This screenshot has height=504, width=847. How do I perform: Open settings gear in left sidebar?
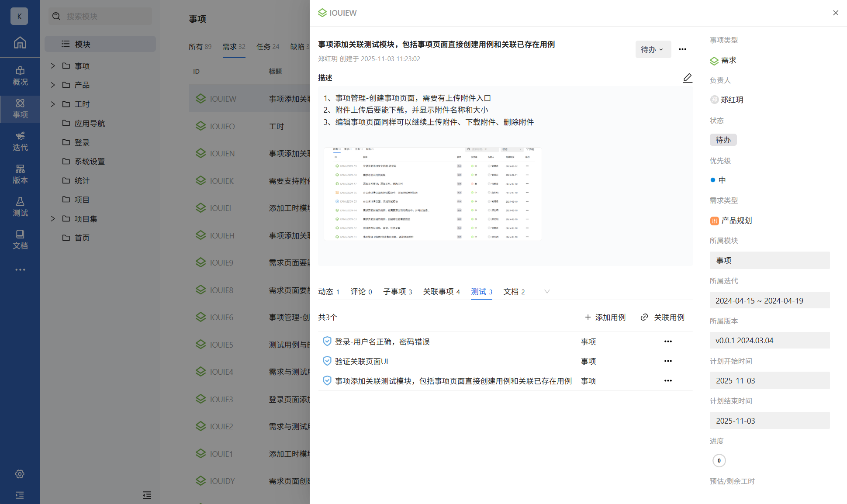pyautogui.click(x=20, y=474)
